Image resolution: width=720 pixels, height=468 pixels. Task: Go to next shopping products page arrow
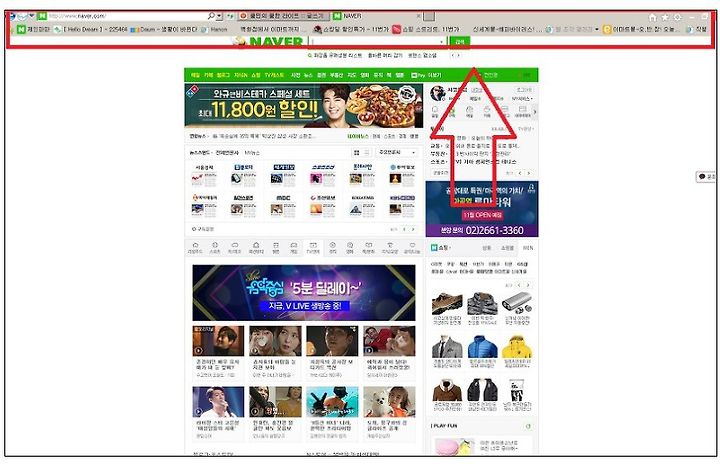[x=528, y=285]
